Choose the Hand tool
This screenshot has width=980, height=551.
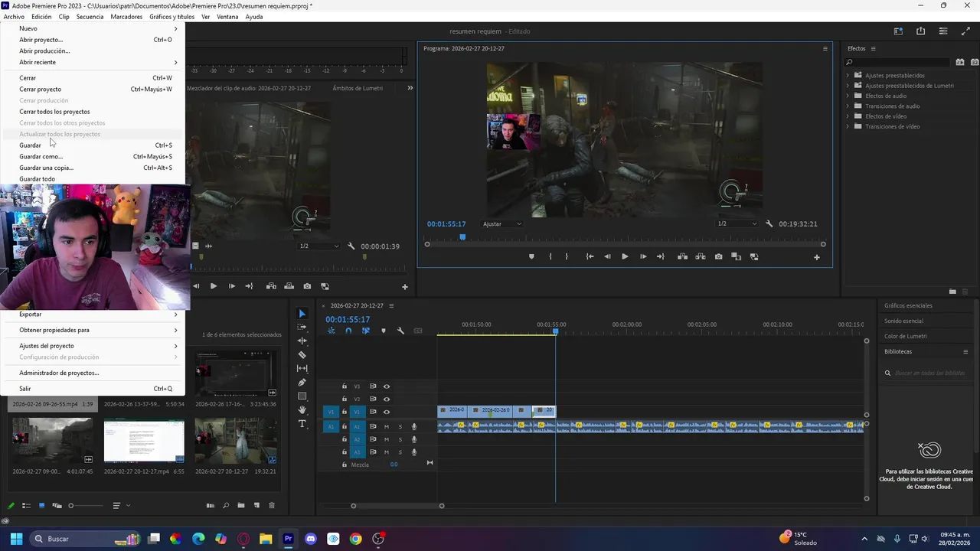coord(302,410)
